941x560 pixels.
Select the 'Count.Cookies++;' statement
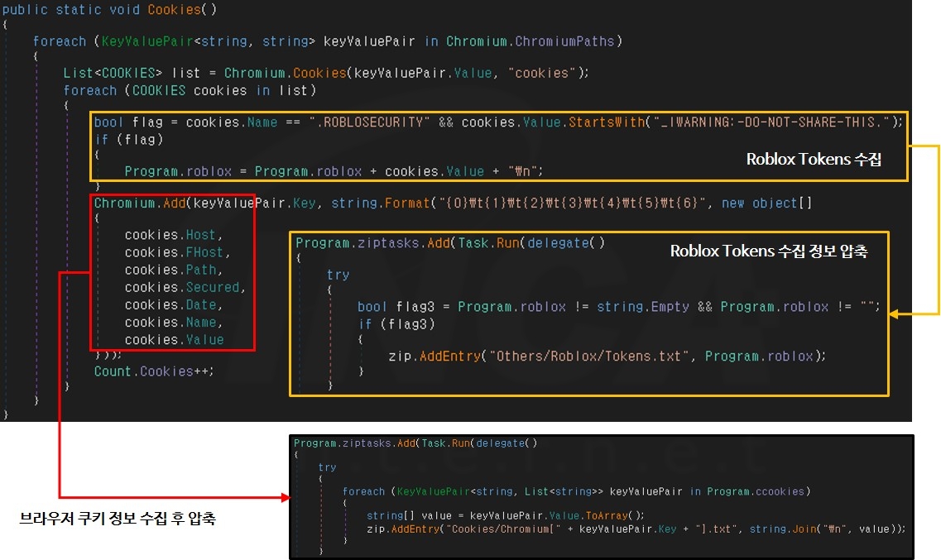point(154,371)
